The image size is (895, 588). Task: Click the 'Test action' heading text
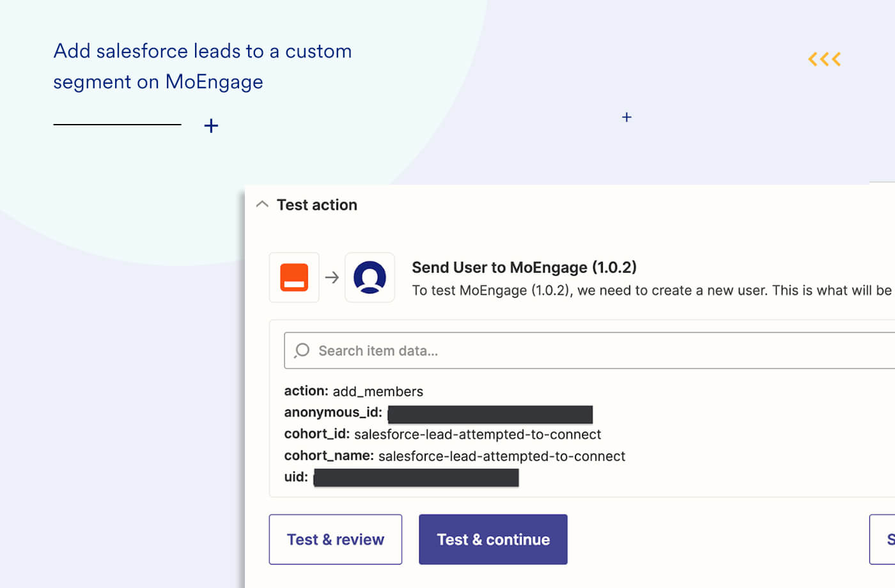tap(317, 205)
